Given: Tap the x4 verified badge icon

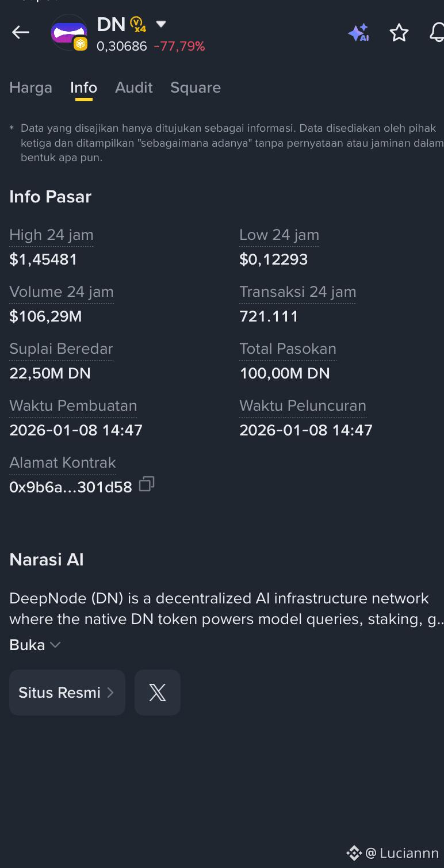Looking at the screenshot, I should click(x=138, y=25).
